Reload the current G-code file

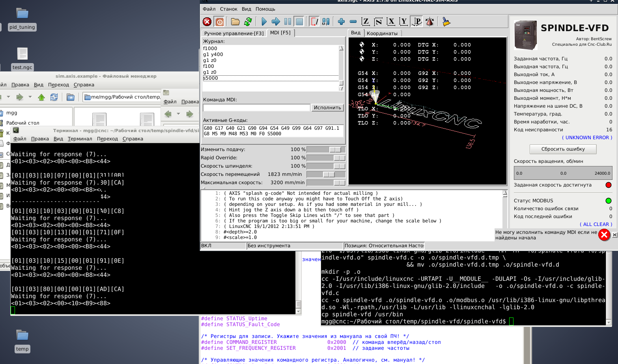(248, 22)
